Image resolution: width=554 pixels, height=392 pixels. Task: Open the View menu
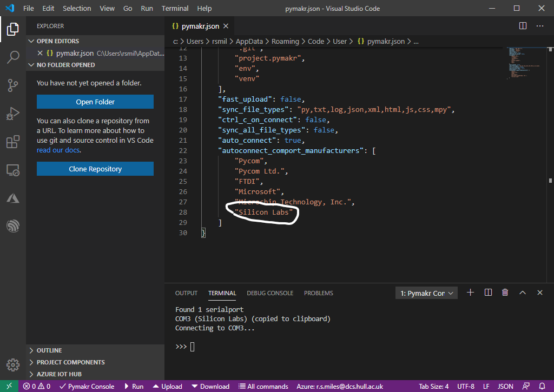click(107, 8)
